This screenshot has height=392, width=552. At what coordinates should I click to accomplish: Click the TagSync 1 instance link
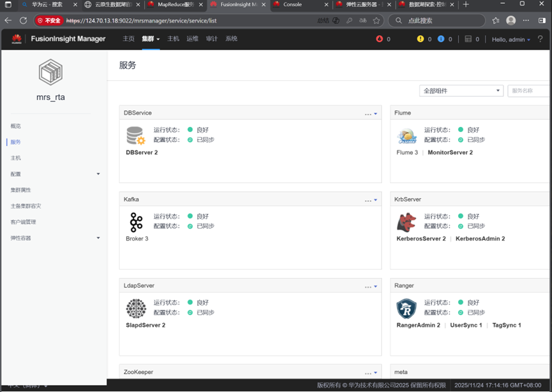coord(507,325)
